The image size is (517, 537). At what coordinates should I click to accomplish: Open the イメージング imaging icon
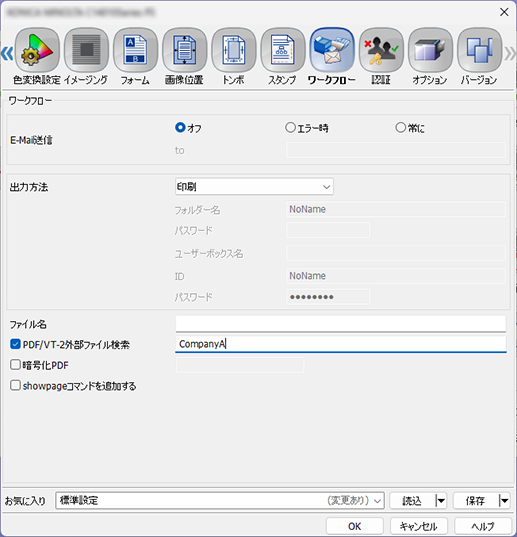[86, 50]
